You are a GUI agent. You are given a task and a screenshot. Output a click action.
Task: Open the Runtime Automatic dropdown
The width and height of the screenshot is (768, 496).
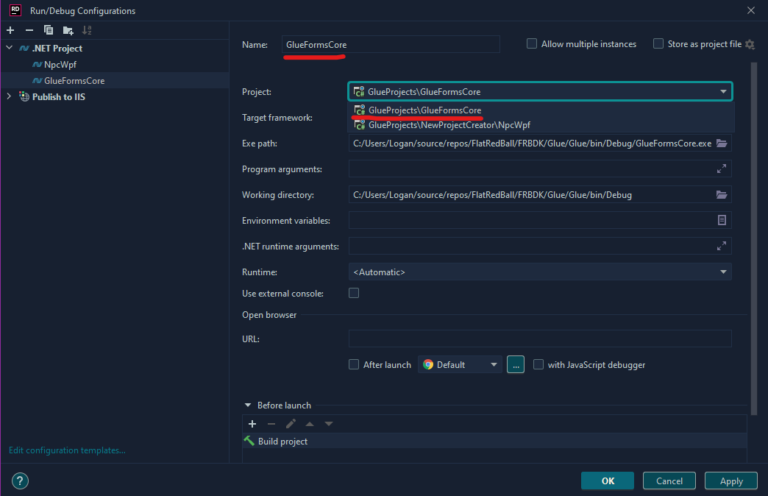[x=540, y=272]
